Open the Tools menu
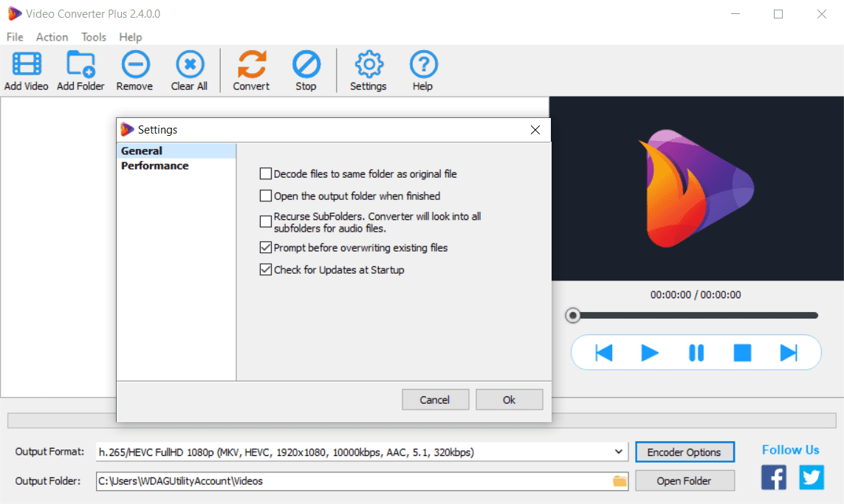 pos(94,37)
